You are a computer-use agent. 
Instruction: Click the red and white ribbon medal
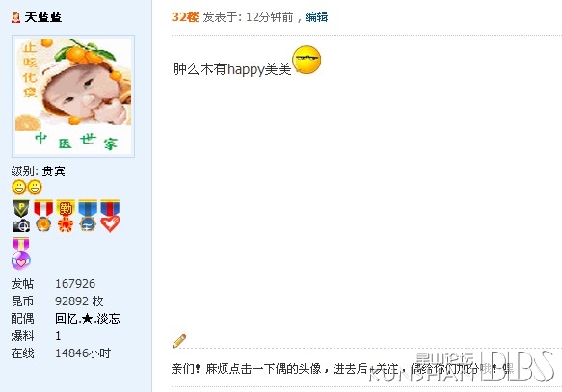[43, 216]
